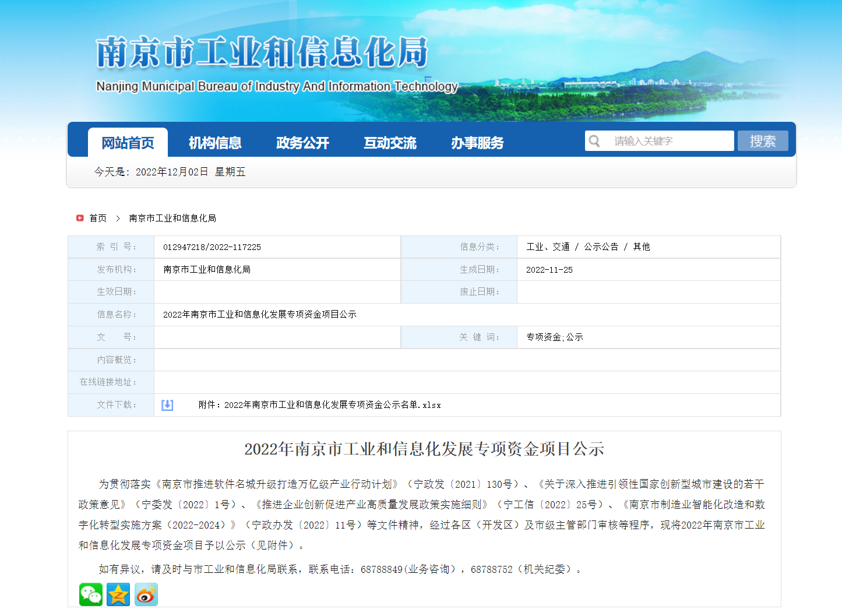Open the 网站首页 tab

coord(128,143)
